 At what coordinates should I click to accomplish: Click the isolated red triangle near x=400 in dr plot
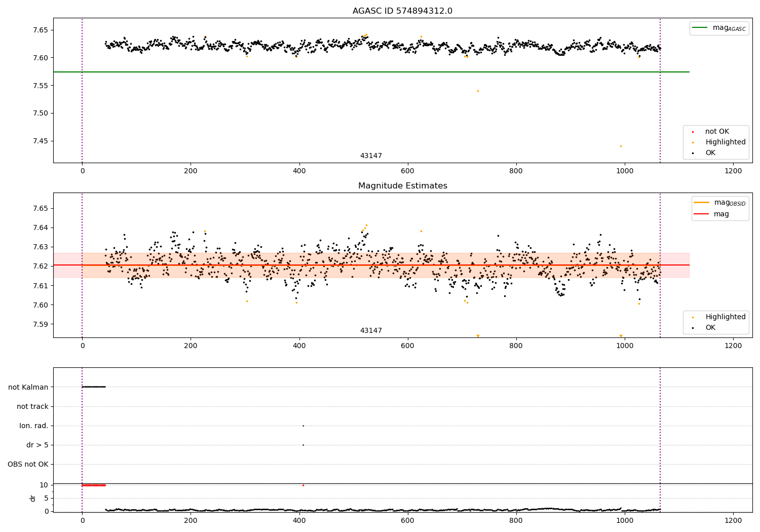[x=303, y=485]
